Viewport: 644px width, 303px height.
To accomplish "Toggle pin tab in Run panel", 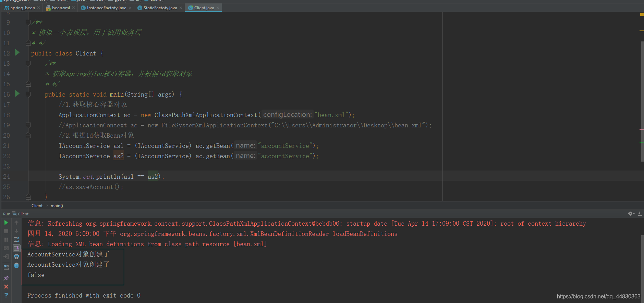I will 6,278.
